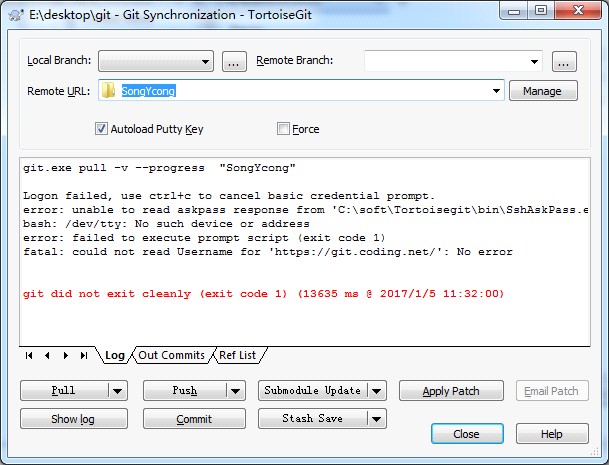Open the Pull button dropdown arrow

coord(118,391)
